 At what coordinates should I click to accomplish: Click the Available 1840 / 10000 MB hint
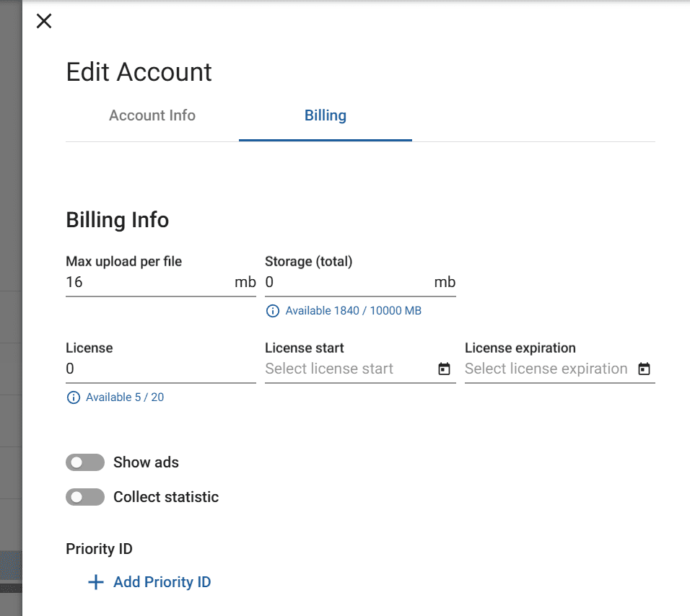pyautogui.click(x=353, y=311)
